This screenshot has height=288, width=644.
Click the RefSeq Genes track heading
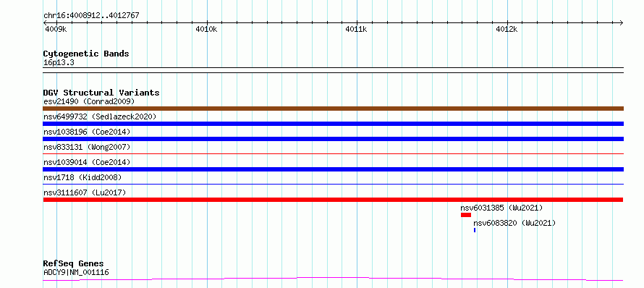(x=74, y=263)
